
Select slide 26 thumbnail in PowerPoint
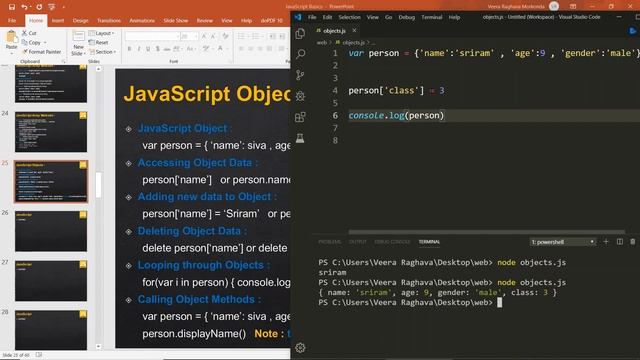(51, 231)
